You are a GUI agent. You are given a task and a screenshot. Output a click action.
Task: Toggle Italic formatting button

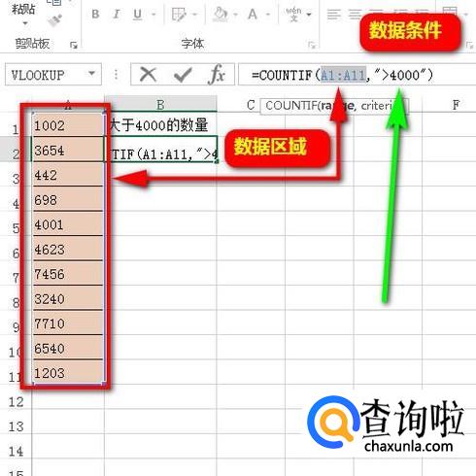tap(117, 15)
